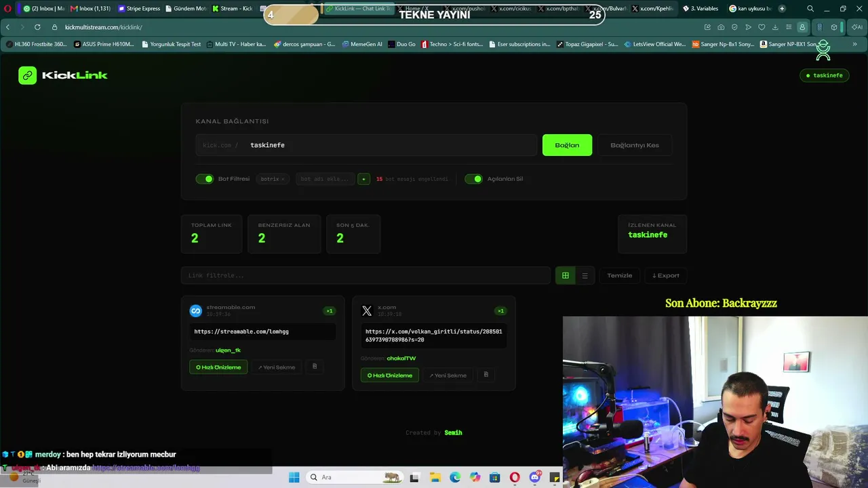Click the taskinefe account badge

click(824, 75)
